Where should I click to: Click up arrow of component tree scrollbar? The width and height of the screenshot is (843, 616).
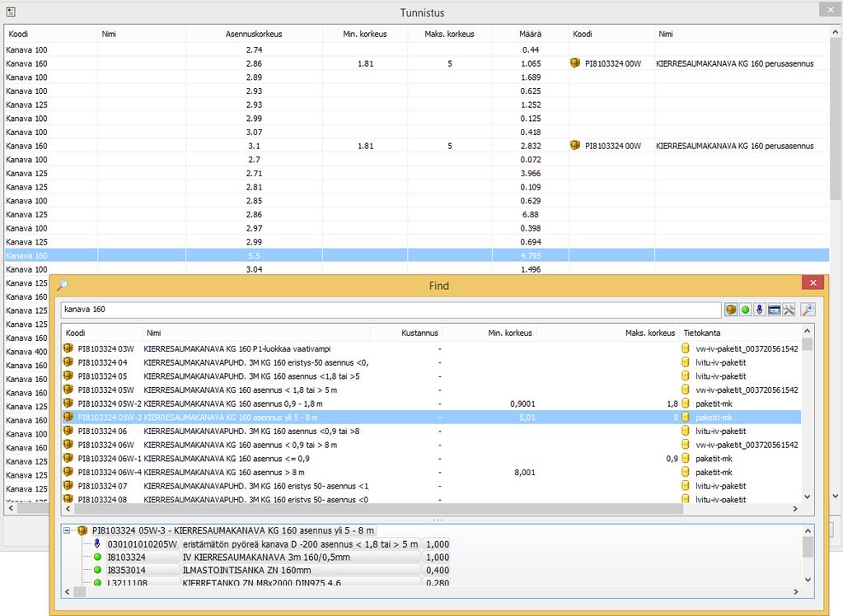pos(808,530)
